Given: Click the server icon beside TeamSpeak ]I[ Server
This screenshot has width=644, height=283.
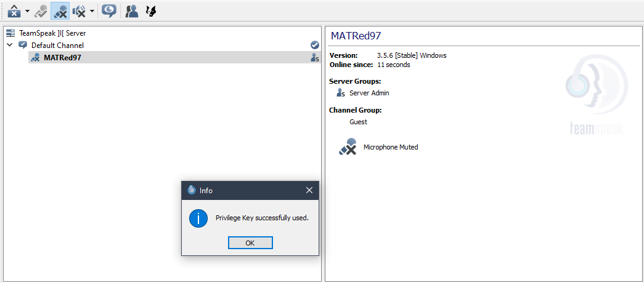Looking at the screenshot, I should point(10,33).
